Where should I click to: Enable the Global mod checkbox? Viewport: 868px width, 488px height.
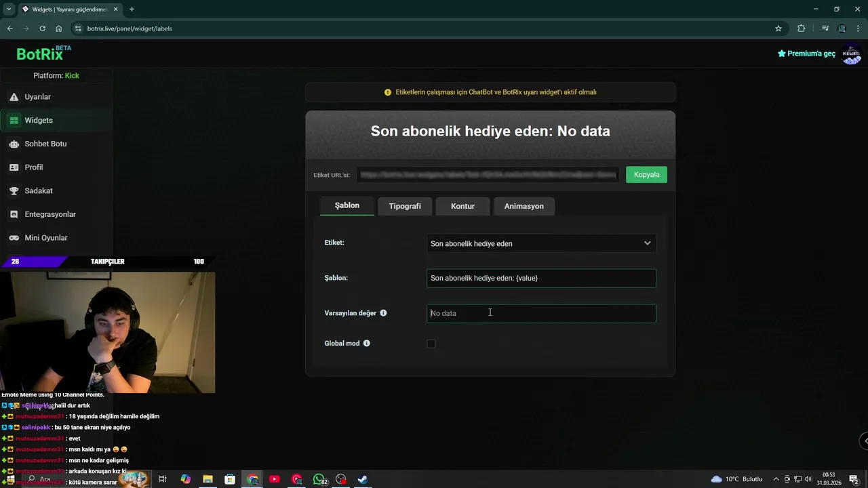pyautogui.click(x=431, y=344)
